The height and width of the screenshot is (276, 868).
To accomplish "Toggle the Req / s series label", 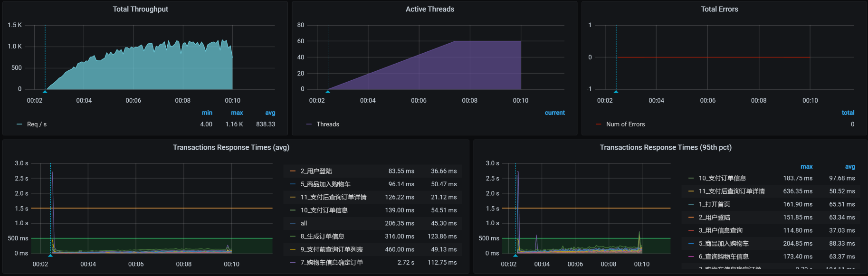I will coord(37,124).
